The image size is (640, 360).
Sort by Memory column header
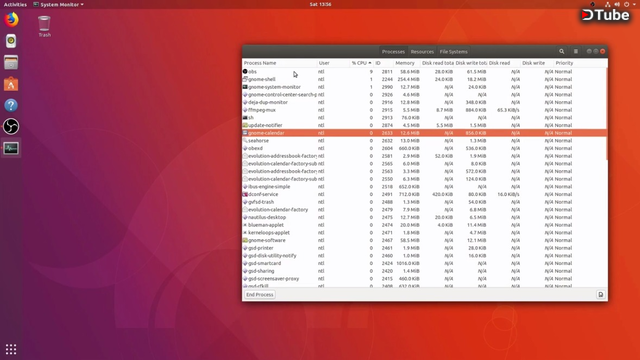(407, 63)
